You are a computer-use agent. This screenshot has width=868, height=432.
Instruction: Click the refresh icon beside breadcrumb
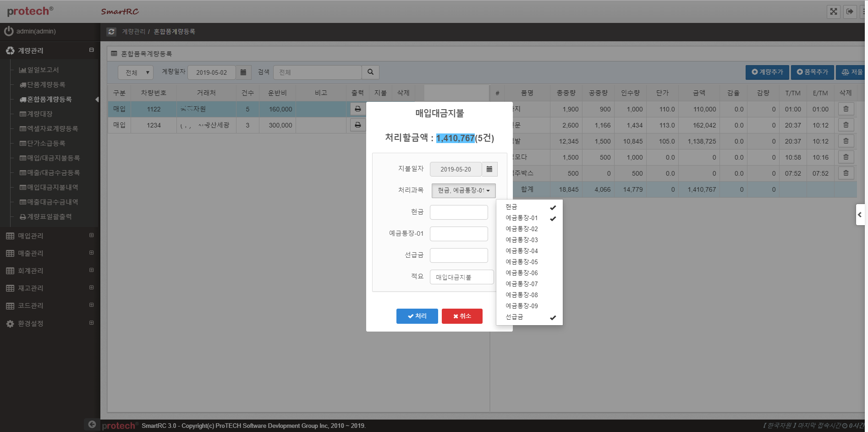[111, 32]
